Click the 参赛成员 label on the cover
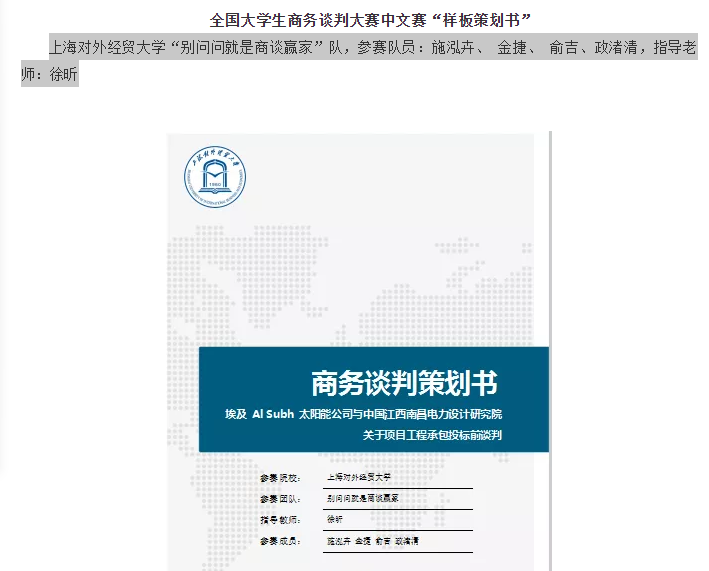709x571 pixels. (280, 541)
